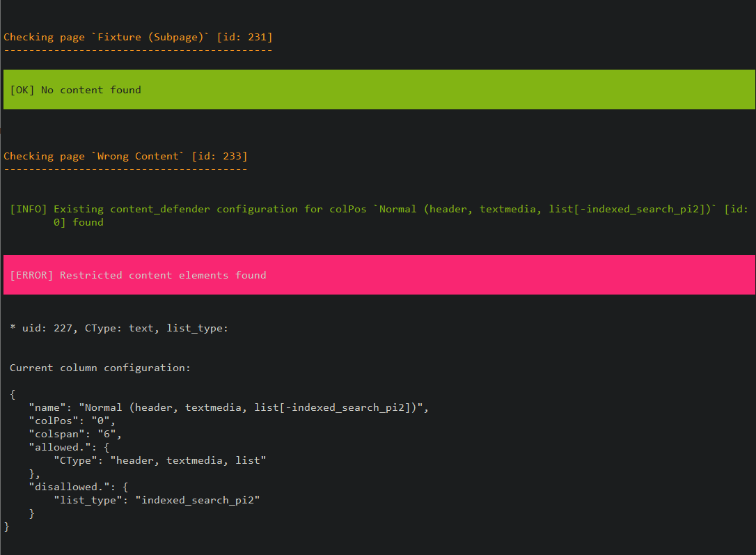The image size is (756, 555).
Task: Click the green "[OK] No content found" banner
Action: (x=379, y=90)
